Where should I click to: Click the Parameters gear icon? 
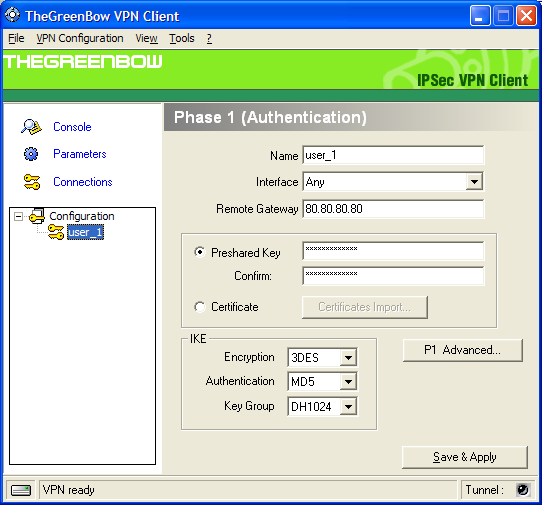tap(31, 154)
